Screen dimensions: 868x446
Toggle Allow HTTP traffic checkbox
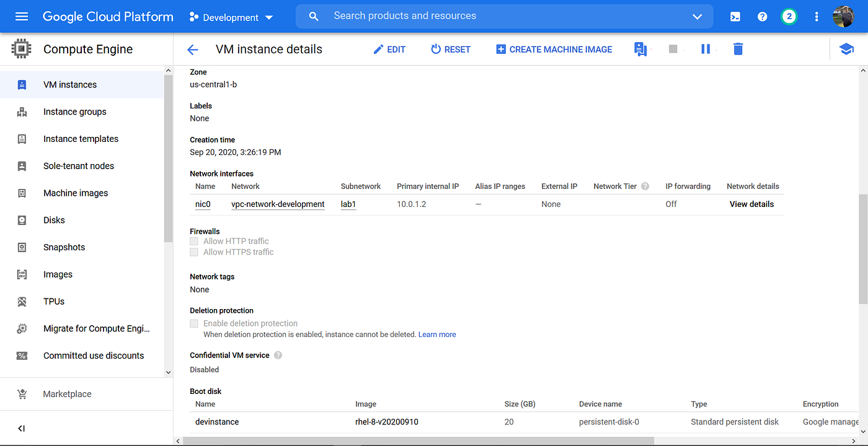tap(194, 241)
